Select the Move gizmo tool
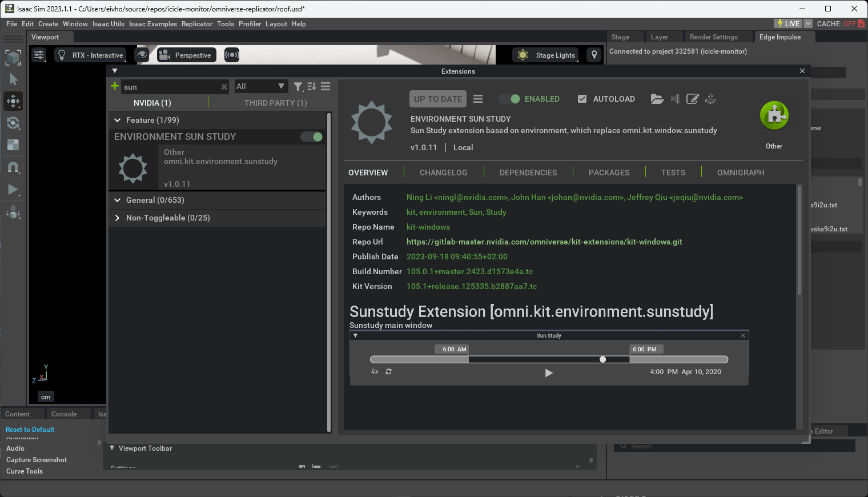Viewport: 868px width, 497px height. tap(13, 101)
